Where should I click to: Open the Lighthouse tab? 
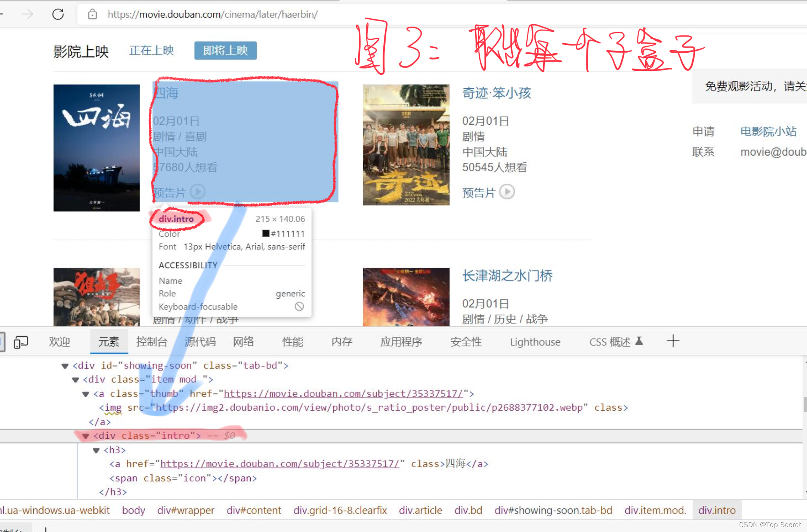pyautogui.click(x=535, y=342)
